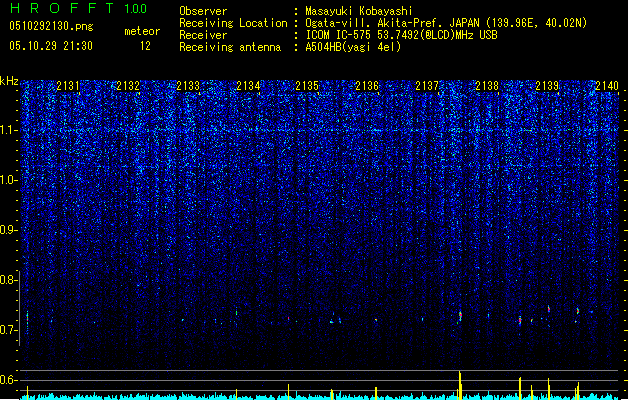Viewport: 629px width, 400px height.
Task: Click the 0.9 frequency axis label
Action: tap(8, 230)
